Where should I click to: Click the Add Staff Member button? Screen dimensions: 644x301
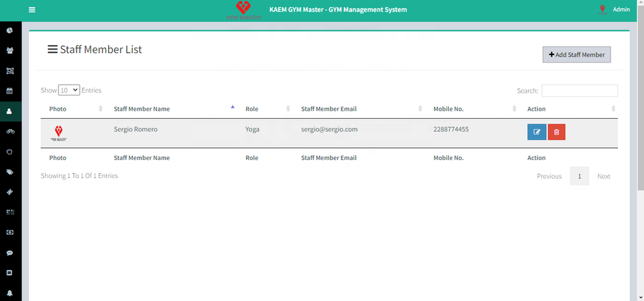point(576,54)
